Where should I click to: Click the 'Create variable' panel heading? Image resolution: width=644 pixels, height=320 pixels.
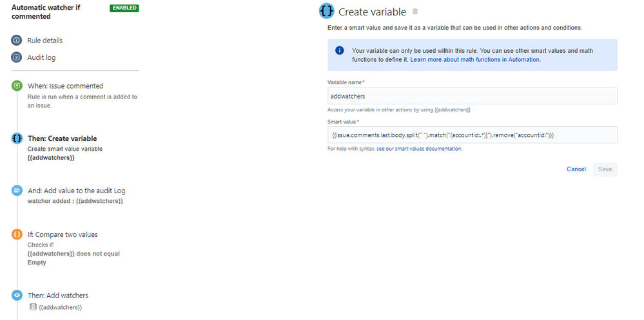click(x=372, y=12)
